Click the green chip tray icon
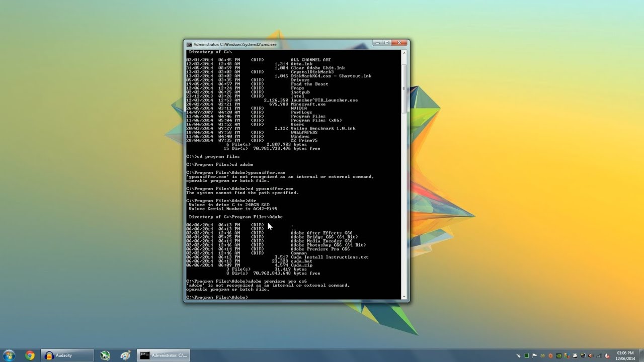Viewport: 644px width, 362px height. pyautogui.click(x=526, y=356)
